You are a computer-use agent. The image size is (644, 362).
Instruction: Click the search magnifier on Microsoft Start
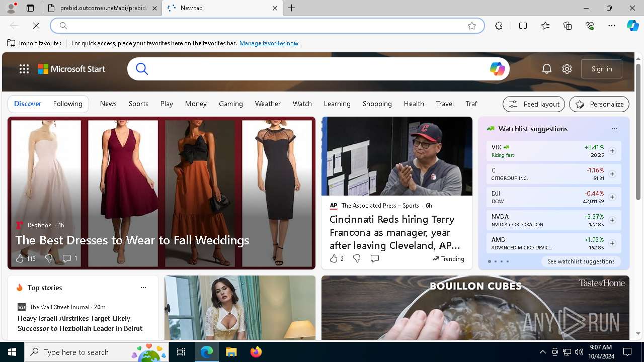[x=142, y=69]
